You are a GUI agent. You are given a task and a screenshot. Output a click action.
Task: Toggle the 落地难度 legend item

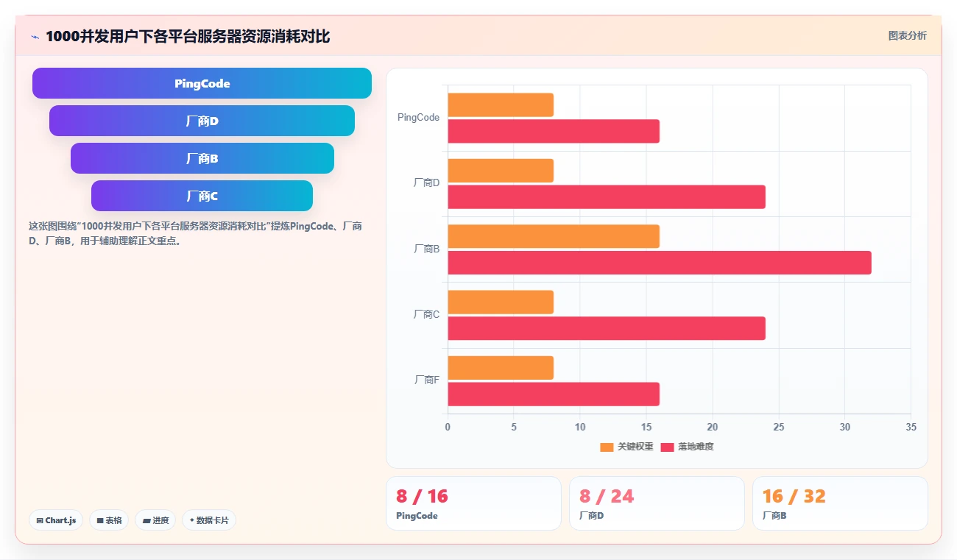click(687, 447)
